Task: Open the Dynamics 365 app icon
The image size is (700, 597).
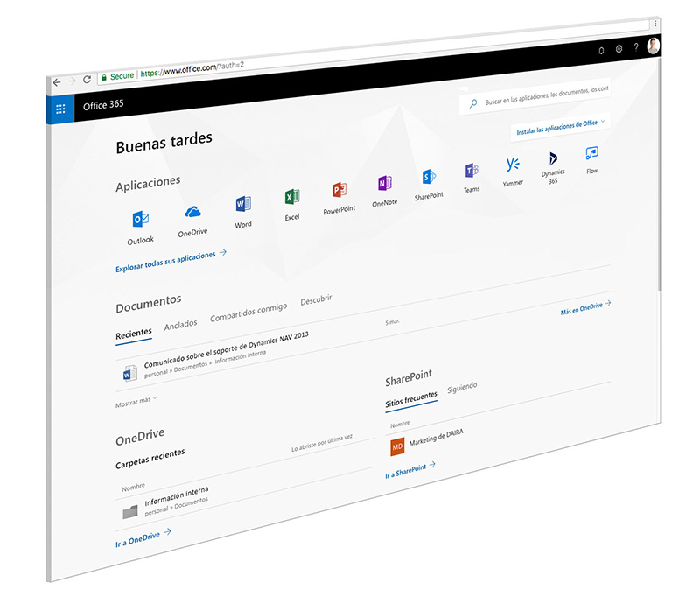Action: 553,158
